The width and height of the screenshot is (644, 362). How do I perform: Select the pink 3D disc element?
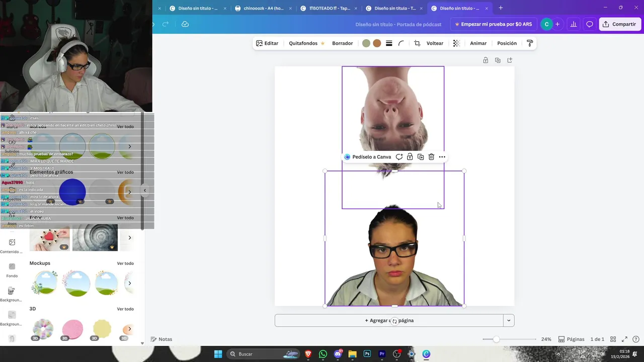(72, 329)
